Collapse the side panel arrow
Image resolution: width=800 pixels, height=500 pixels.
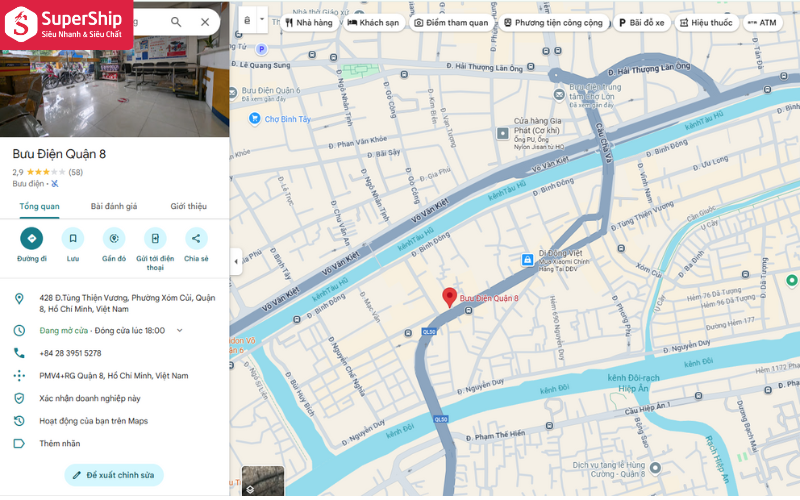[x=236, y=261]
